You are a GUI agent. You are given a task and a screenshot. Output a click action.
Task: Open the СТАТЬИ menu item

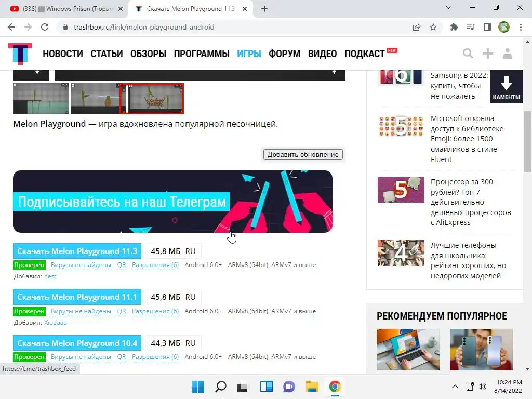(107, 54)
